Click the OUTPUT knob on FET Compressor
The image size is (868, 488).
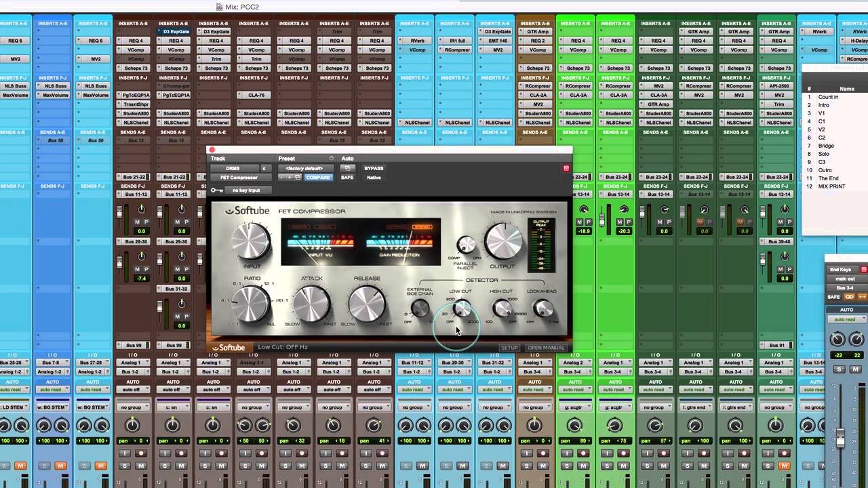[503, 241]
